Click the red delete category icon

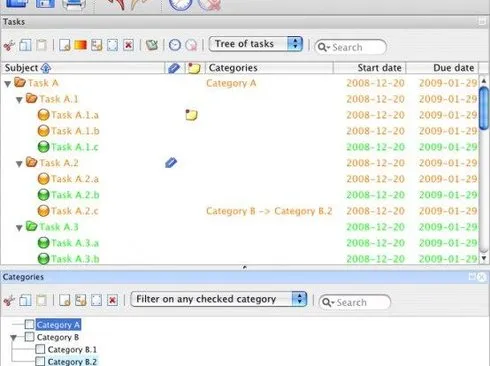pos(113,300)
